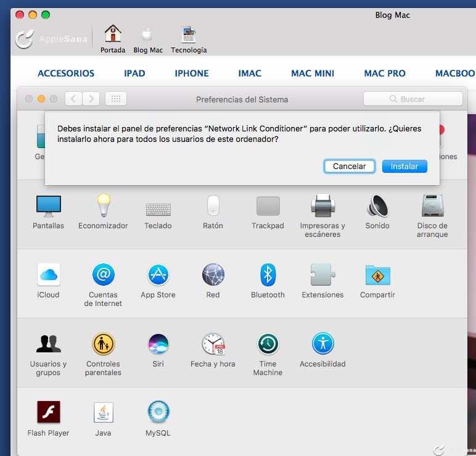Open the Trackpad preferences
Image resolution: width=476 pixels, height=456 pixels.
click(268, 213)
